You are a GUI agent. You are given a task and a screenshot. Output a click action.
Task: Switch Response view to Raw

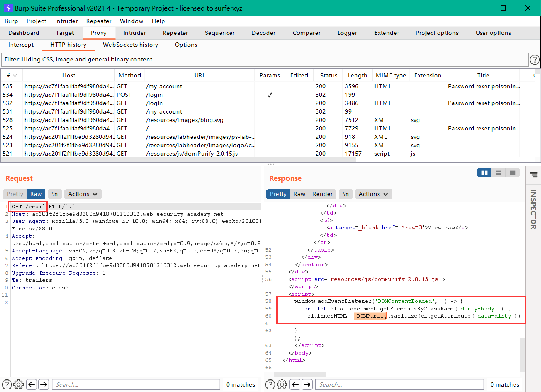click(x=299, y=194)
